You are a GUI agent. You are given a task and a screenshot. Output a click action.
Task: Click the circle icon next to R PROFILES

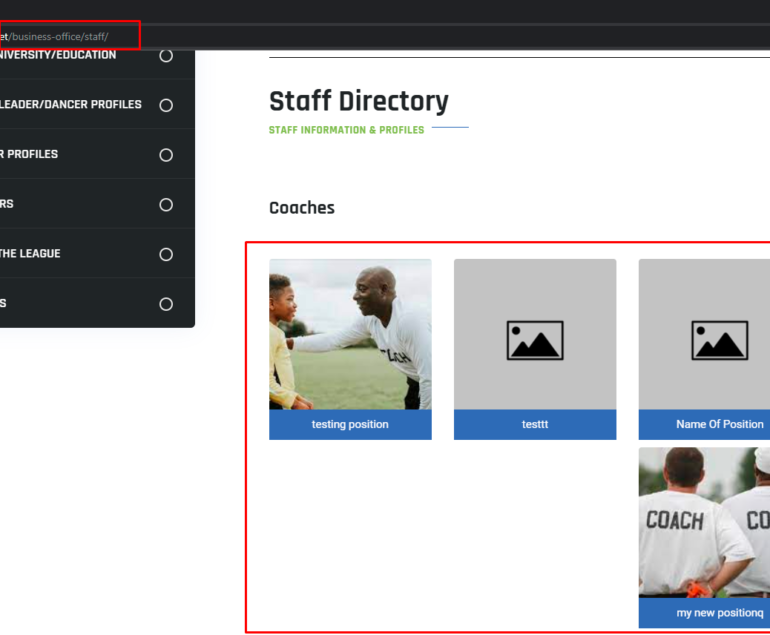(166, 155)
